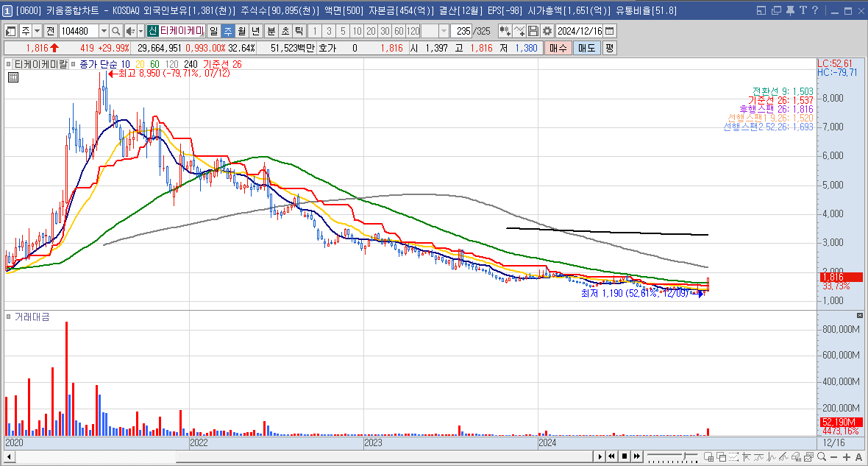Click the stop playback button
This screenshot has width=868, height=466.
(625, 456)
